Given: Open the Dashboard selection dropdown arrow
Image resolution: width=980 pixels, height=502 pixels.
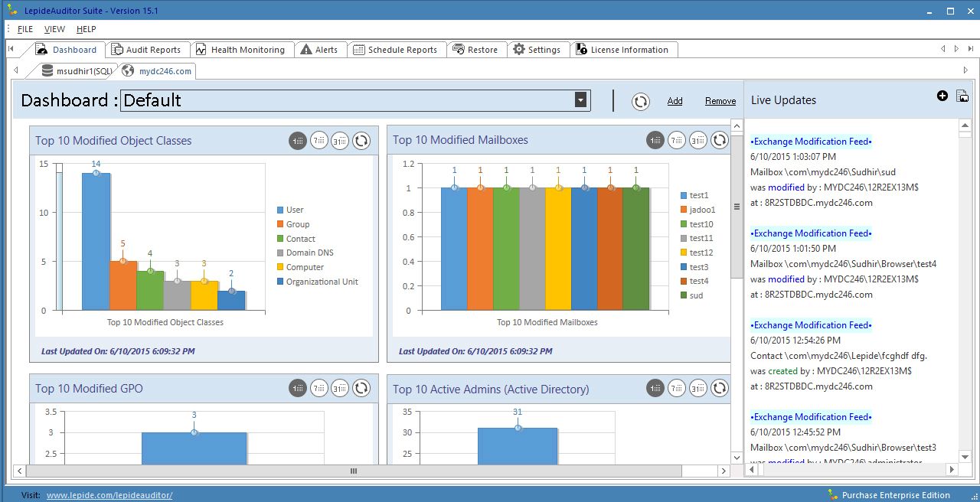Looking at the screenshot, I should coord(581,100).
